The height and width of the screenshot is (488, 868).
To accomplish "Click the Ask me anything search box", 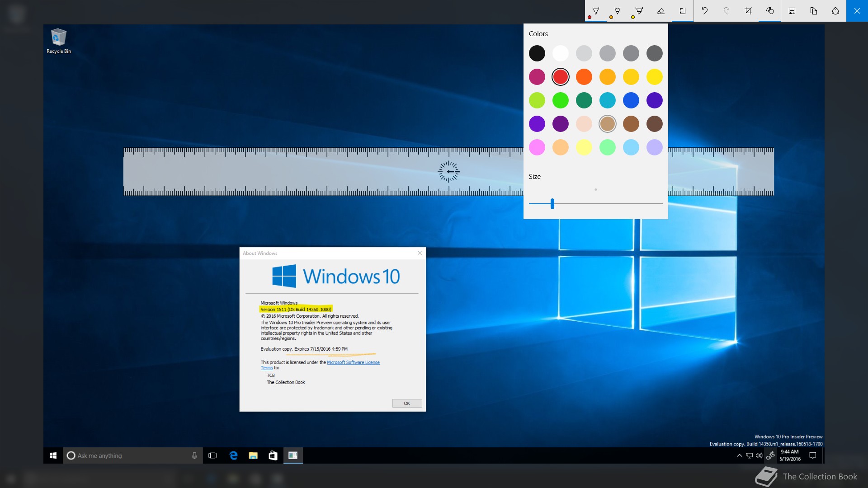I will [132, 455].
